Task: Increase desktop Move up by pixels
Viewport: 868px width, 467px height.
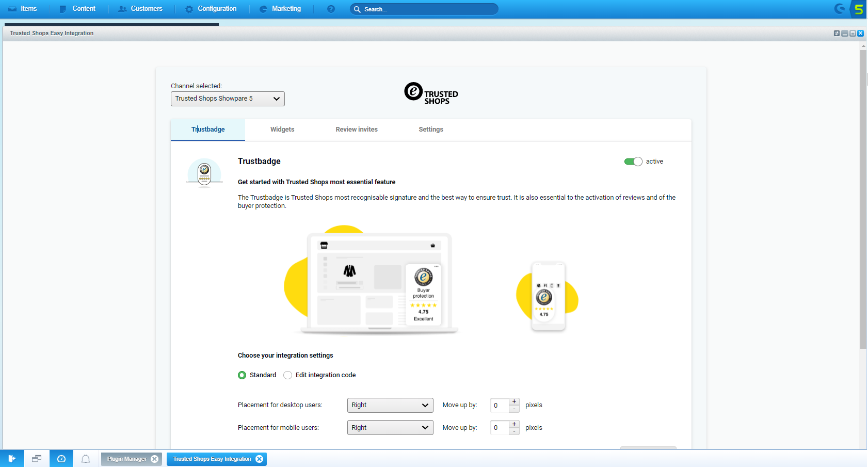Action: pyautogui.click(x=514, y=401)
